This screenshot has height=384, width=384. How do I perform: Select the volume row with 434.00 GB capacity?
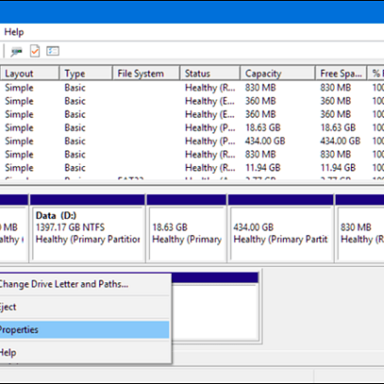click(x=192, y=141)
